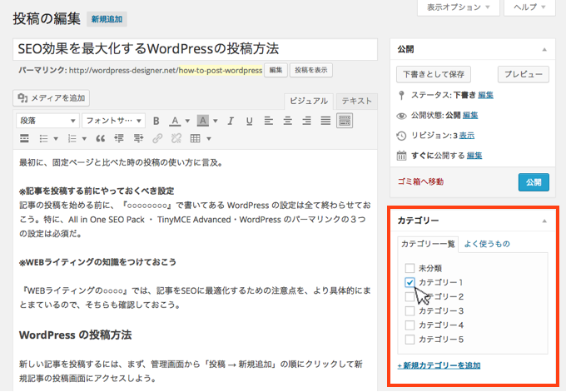Collapse the 公開 panel
The height and width of the screenshot is (392, 566).
[x=544, y=49]
